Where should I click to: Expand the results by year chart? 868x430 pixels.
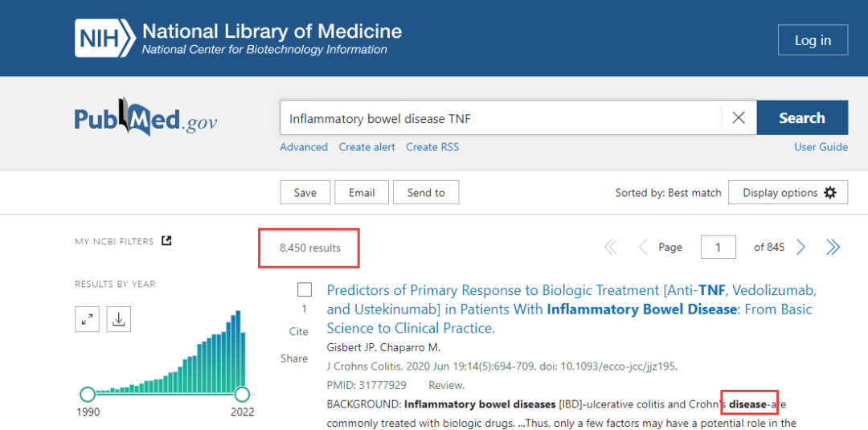87,319
